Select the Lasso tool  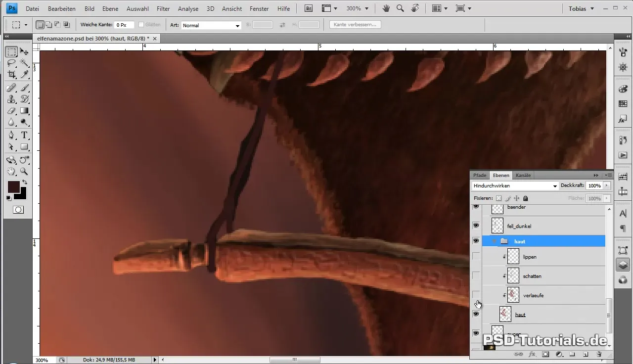11,63
